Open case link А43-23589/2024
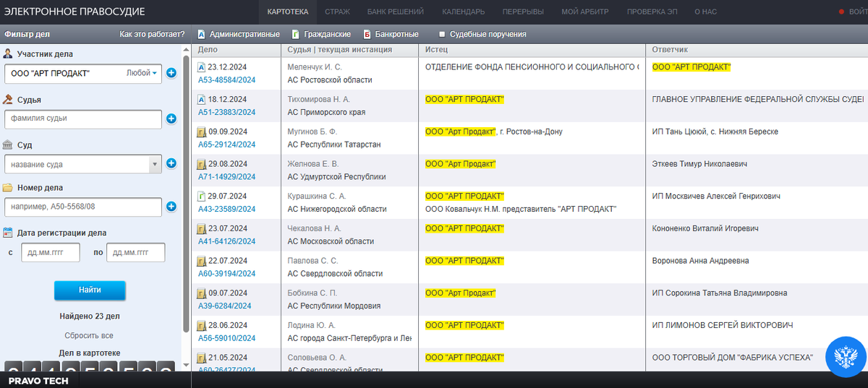 point(227,209)
